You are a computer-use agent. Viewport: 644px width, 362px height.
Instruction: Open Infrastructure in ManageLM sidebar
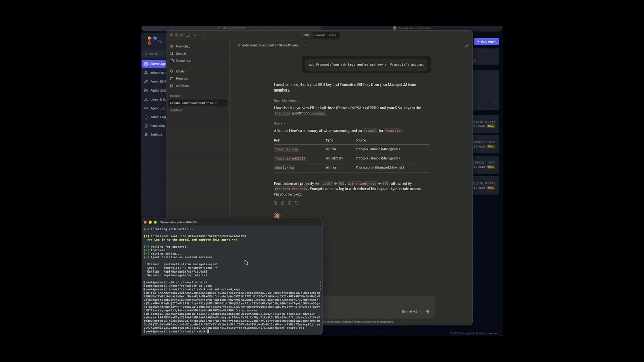(x=154, y=73)
